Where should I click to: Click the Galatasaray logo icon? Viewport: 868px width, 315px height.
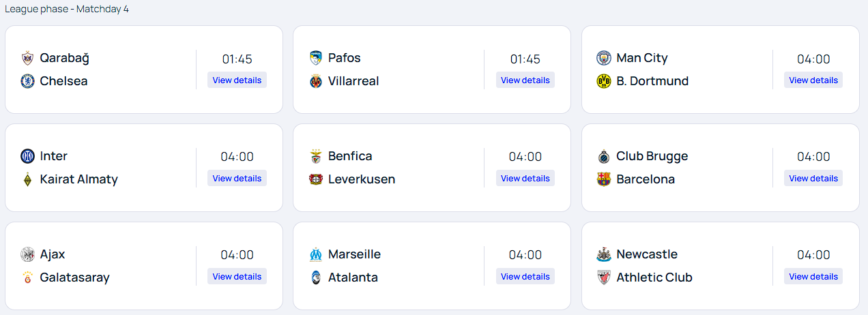pos(27,277)
